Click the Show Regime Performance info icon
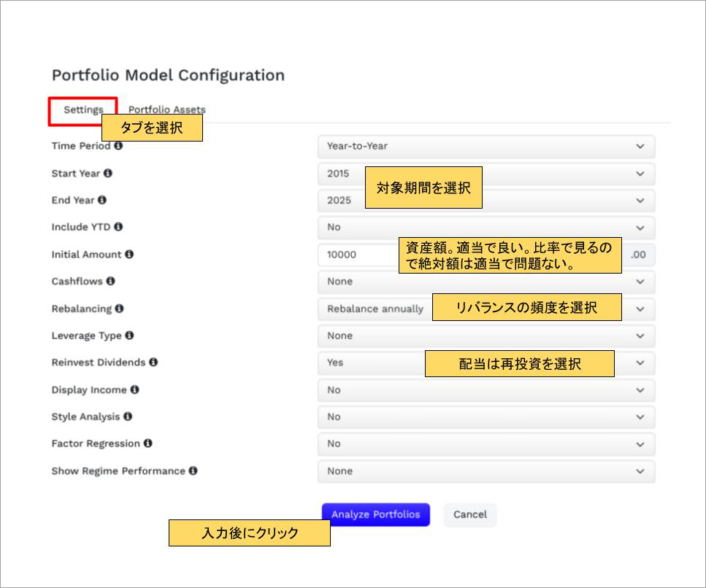 point(193,471)
